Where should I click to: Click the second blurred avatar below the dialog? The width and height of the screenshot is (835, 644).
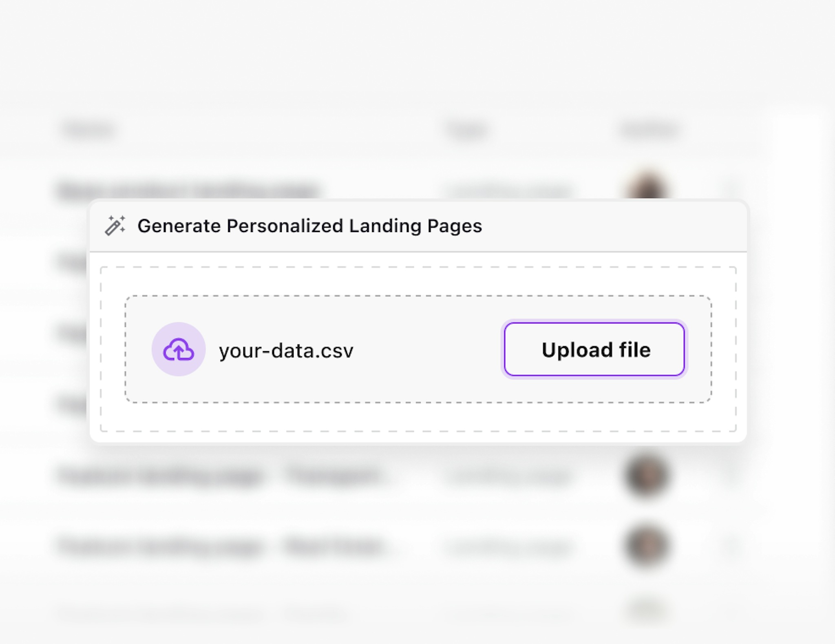pyautogui.click(x=647, y=547)
